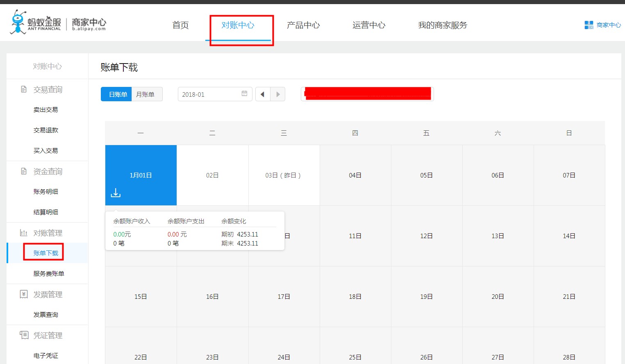Image resolution: width=625 pixels, height=364 pixels.
Task: Select the 21日 calendar cell
Action: click(569, 296)
